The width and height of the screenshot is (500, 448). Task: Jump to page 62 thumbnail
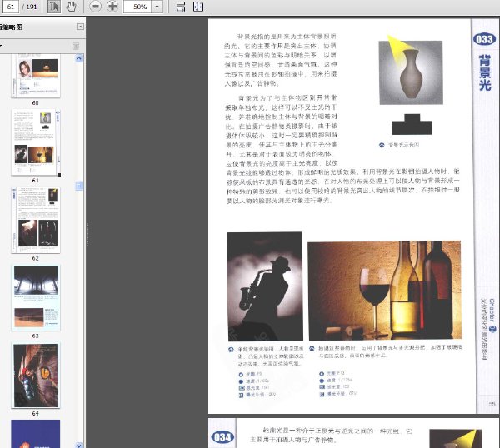click(36, 220)
